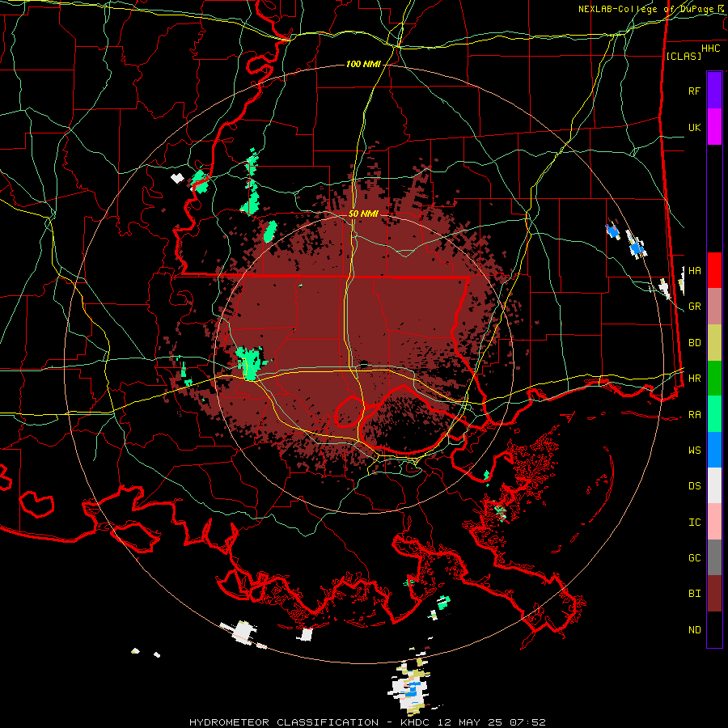Select the light pink IC swatch
This screenshot has height=728, width=728.
(714, 522)
